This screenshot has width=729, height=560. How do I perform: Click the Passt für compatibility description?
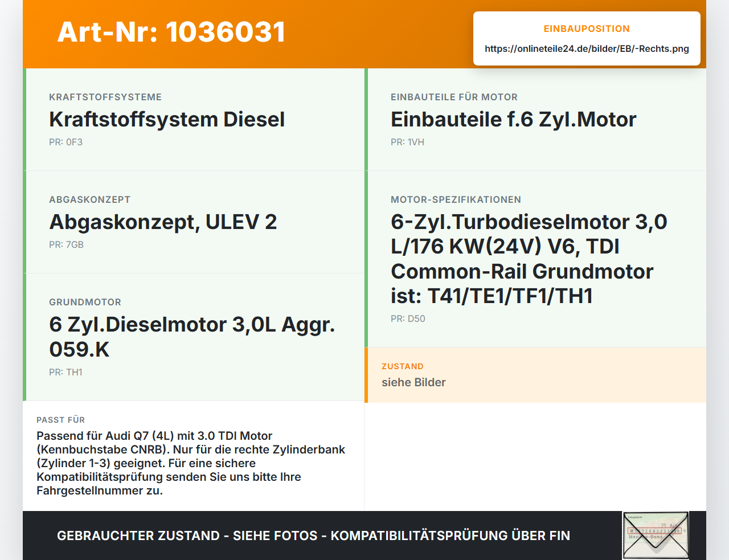click(191, 463)
